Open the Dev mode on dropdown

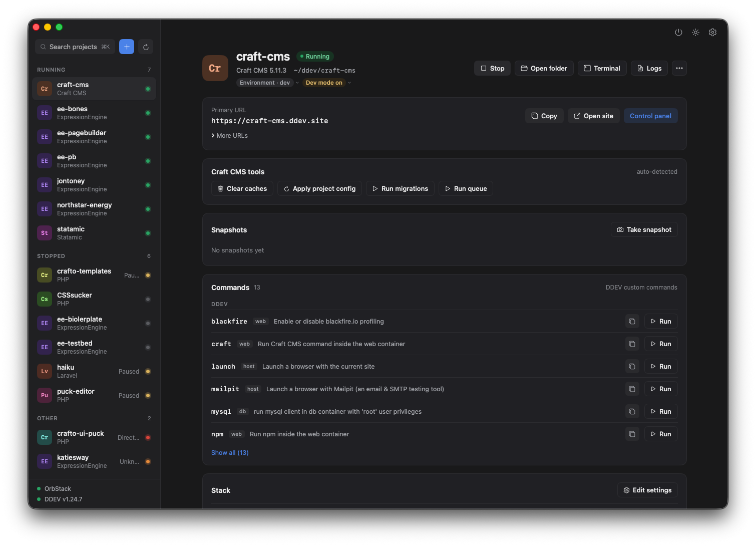pyautogui.click(x=327, y=83)
